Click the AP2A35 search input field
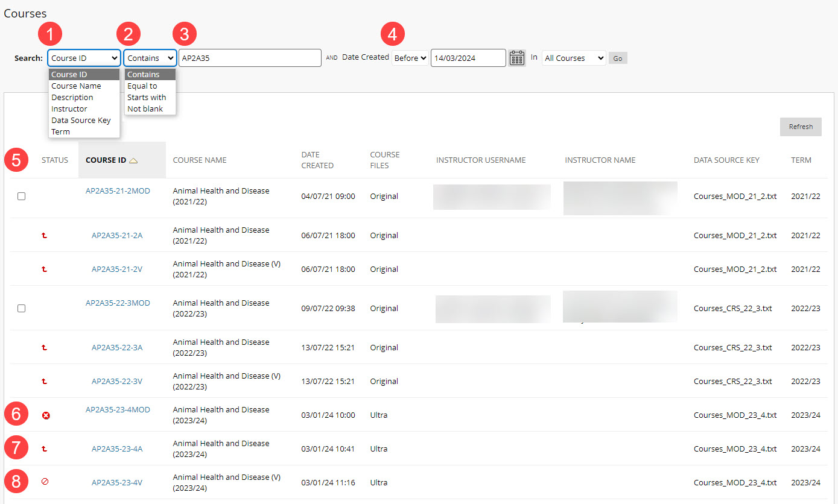 [250, 58]
